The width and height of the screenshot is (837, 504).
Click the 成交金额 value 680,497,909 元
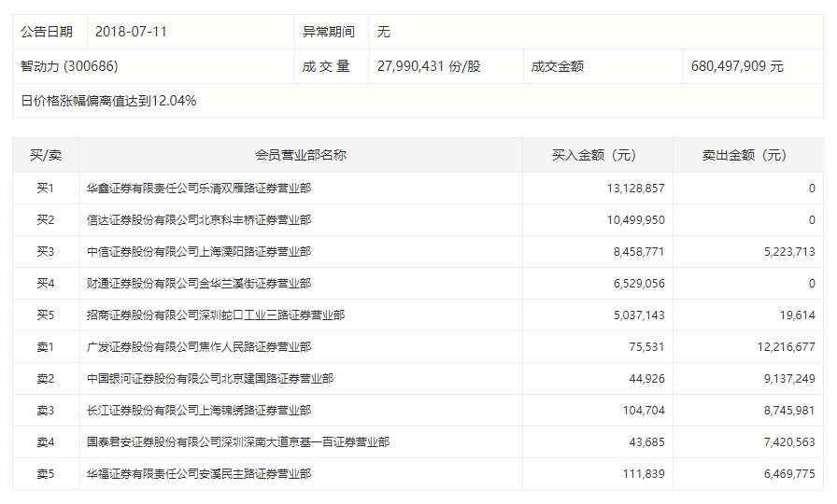point(737,66)
